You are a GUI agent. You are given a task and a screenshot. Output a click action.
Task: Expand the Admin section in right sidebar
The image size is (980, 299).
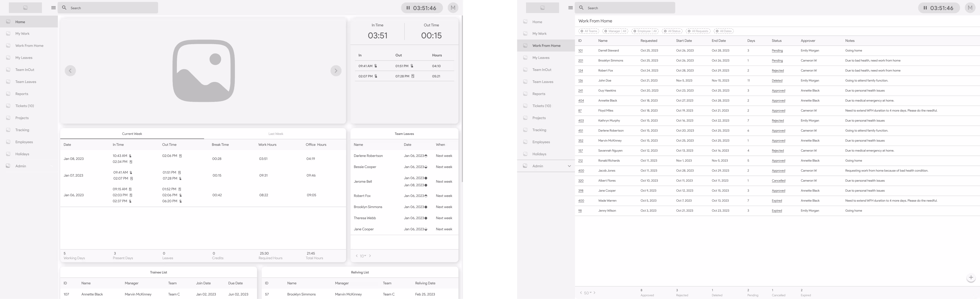pos(569,166)
